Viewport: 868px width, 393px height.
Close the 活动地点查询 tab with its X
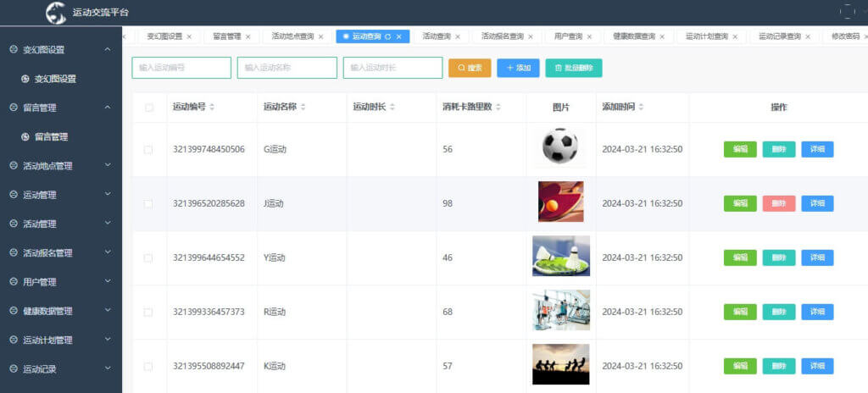pos(320,36)
